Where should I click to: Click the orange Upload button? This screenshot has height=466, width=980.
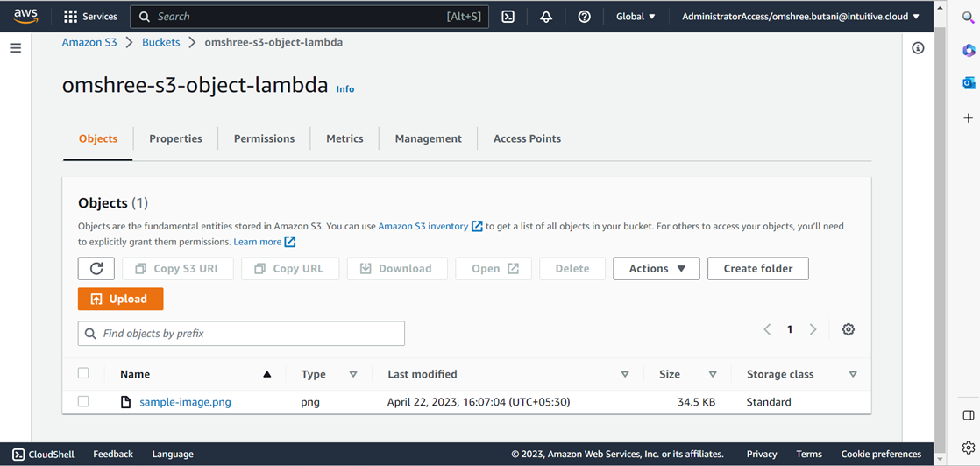(x=120, y=299)
